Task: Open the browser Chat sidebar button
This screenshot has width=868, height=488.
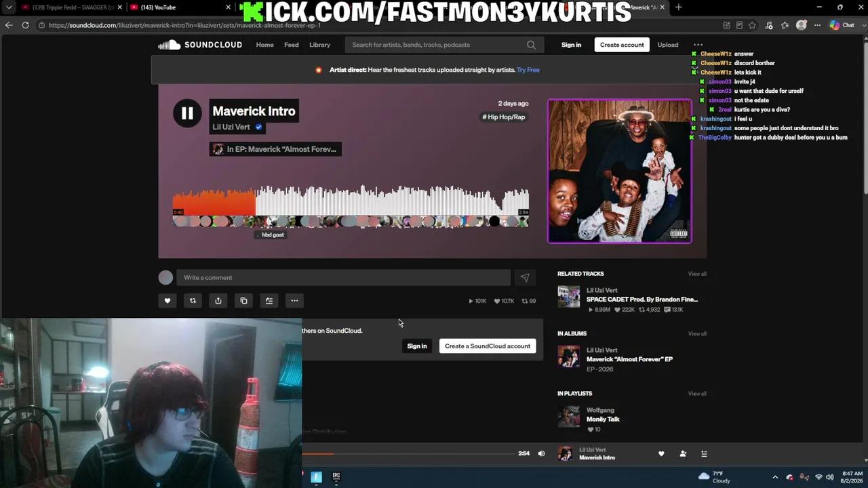Action: [842, 25]
